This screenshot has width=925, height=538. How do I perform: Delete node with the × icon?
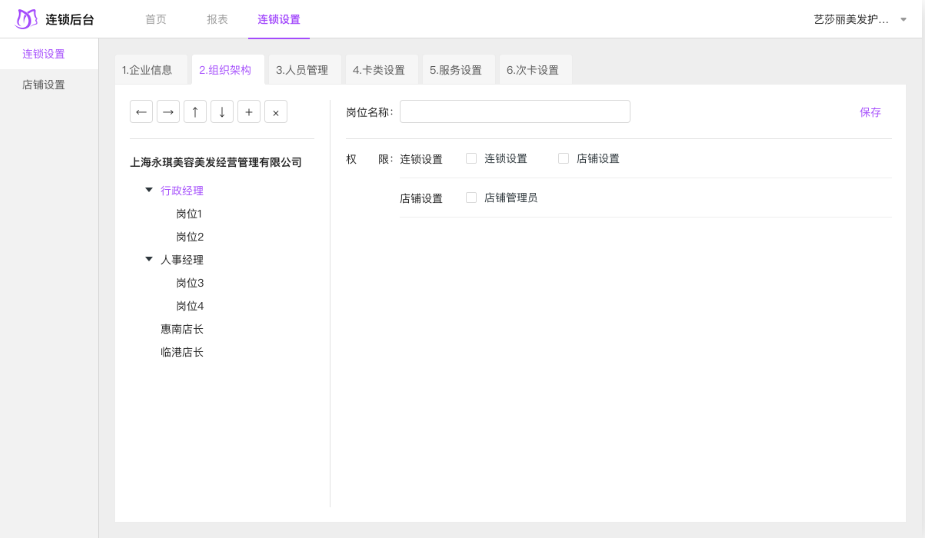coord(276,112)
